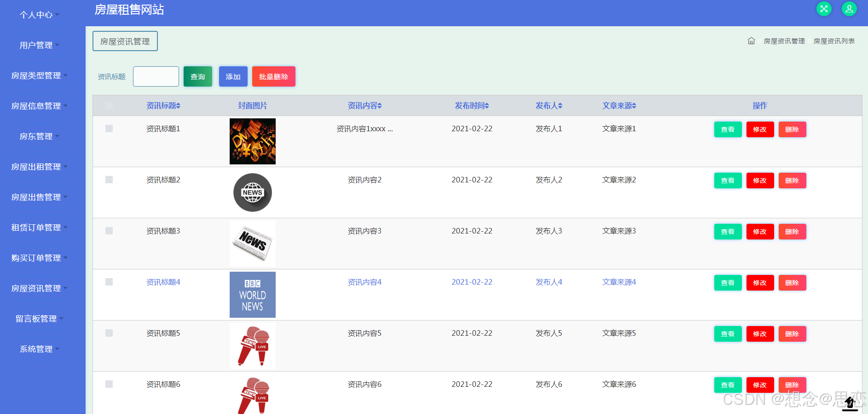Expand the 房屋信息管理 sidebar menu

[39, 106]
